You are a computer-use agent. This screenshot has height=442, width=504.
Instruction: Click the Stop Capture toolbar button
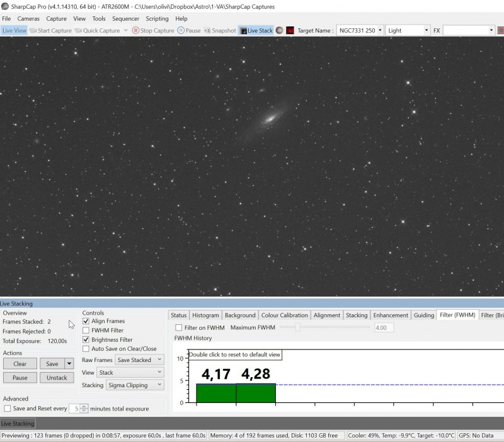point(153,30)
